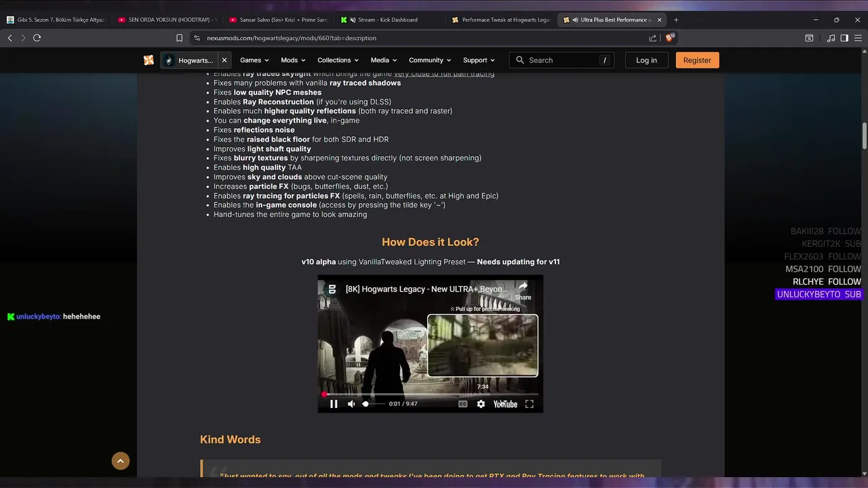Click the seek preview thumbnail at 7:34
The image size is (868, 488).
[483, 346]
